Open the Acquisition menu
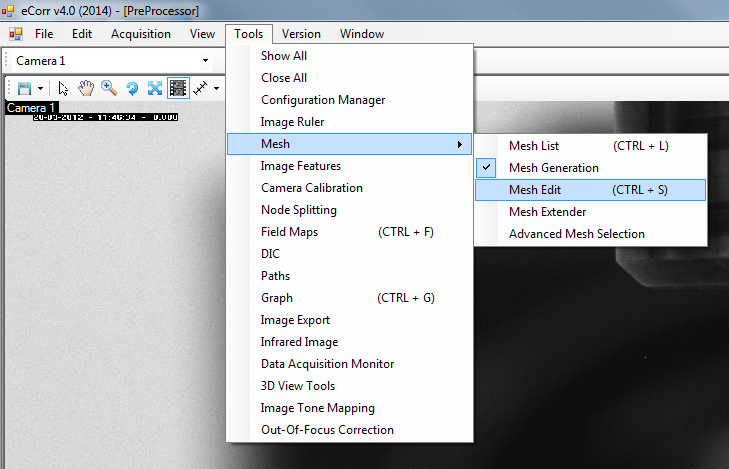The image size is (729, 469). pos(141,34)
